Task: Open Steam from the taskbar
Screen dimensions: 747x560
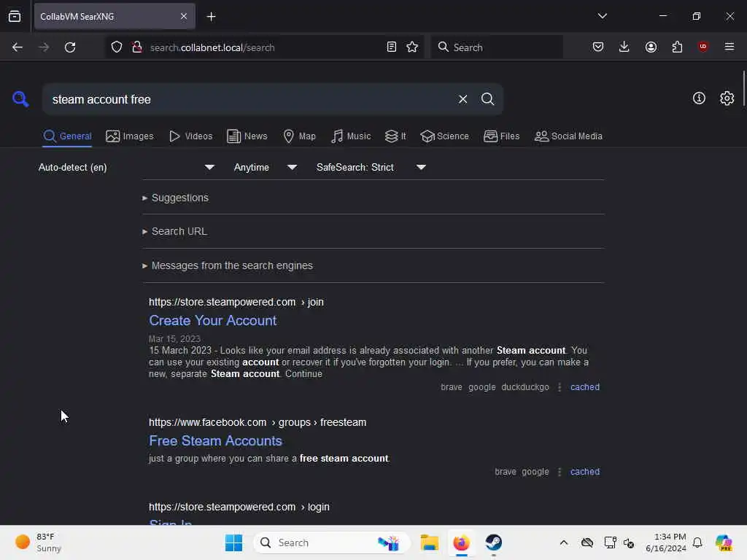Action: 494,542
